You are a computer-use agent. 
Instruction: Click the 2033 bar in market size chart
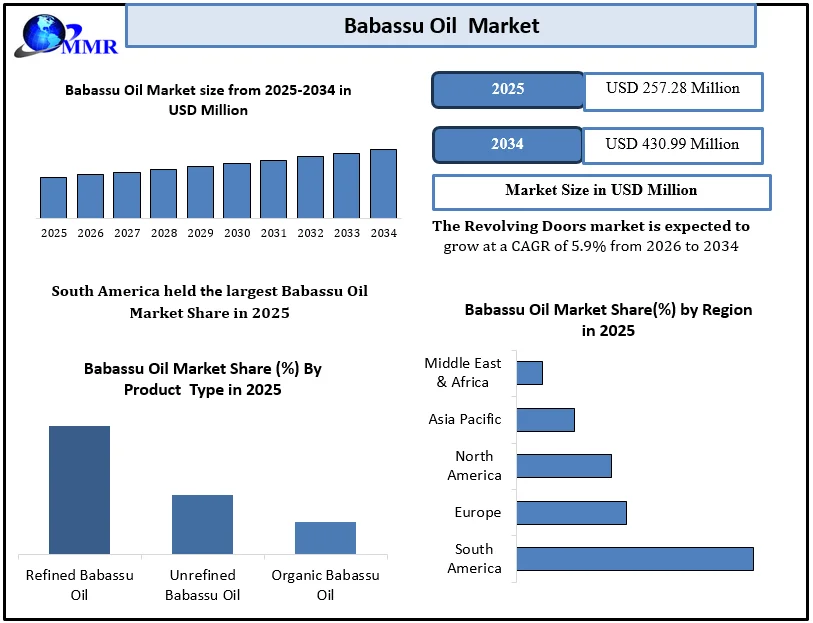coord(346,186)
